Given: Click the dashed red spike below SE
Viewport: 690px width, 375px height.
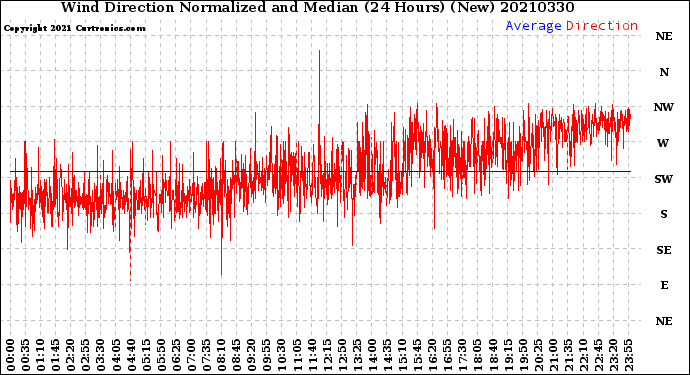Looking at the screenshot, I should pos(130,266).
